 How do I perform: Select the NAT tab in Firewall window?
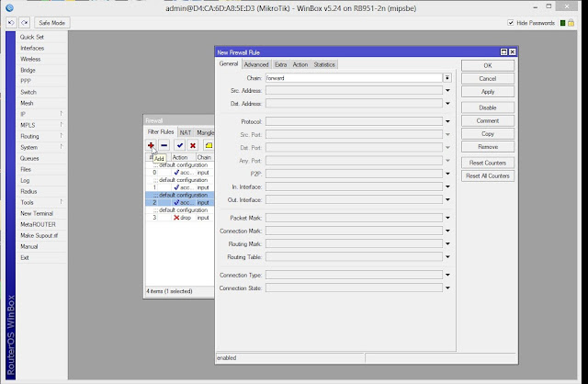[186, 132]
